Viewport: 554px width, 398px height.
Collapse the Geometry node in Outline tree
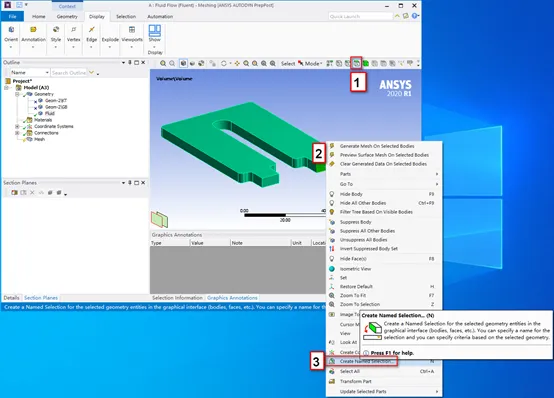[17, 94]
